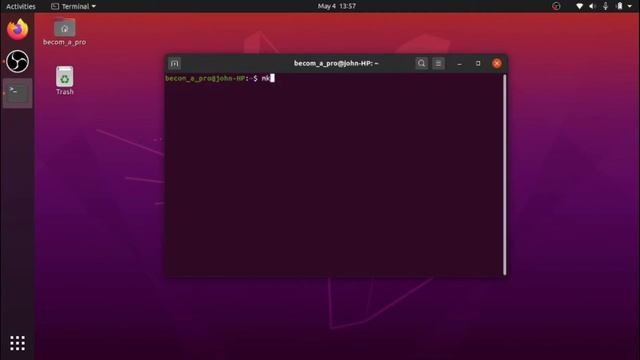Open the Trash desktop icon
This screenshot has width=640, height=360.
[64, 81]
